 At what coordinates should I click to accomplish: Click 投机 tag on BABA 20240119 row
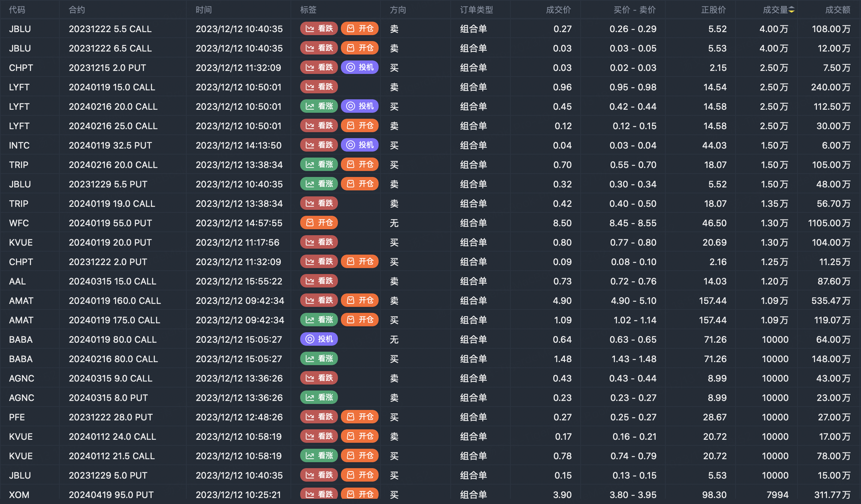(319, 339)
